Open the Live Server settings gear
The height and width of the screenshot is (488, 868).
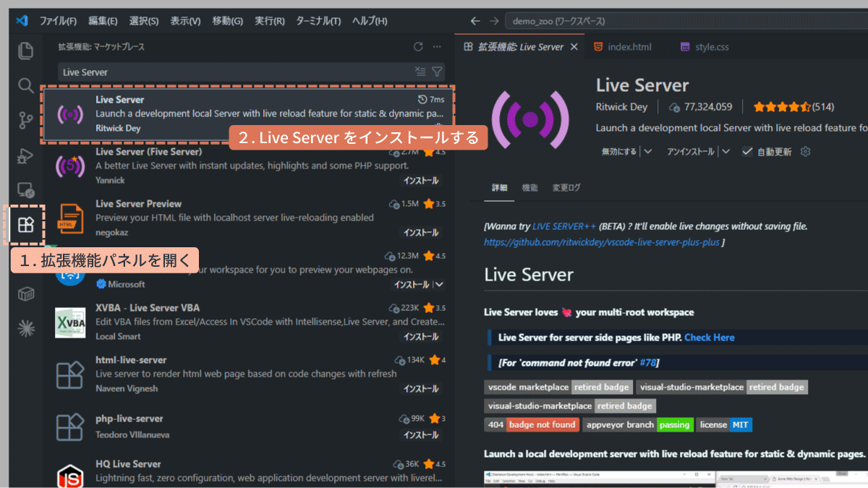tap(806, 151)
